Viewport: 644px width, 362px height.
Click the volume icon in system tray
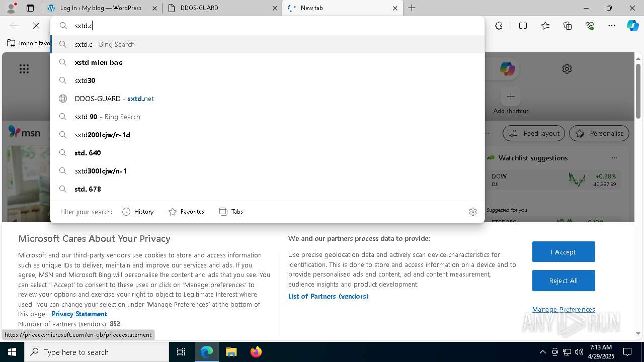[579, 352]
